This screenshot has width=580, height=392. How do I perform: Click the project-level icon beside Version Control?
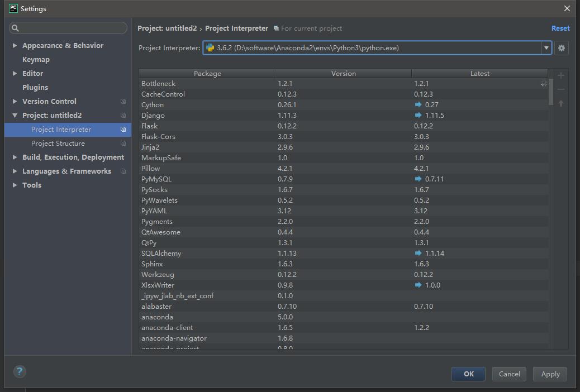[x=123, y=101]
